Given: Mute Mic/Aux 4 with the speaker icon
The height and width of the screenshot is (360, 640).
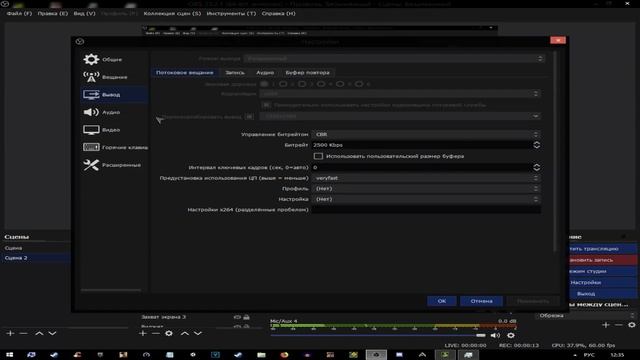Looking at the screenshot, I should [495, 336].
